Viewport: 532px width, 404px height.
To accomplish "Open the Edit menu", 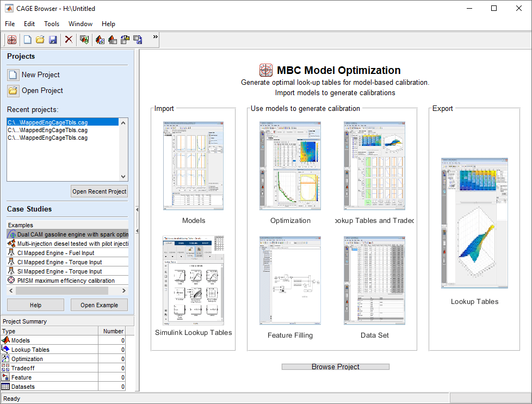I will point(29,24).
